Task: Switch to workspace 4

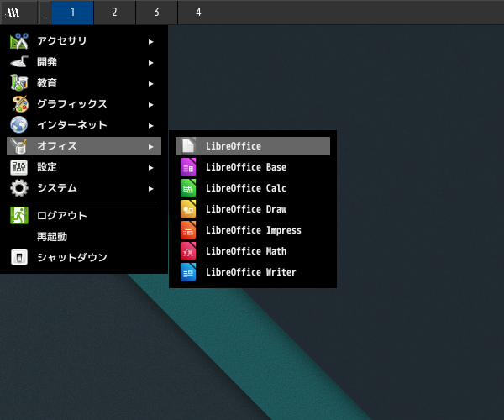Action: point(198,13)
